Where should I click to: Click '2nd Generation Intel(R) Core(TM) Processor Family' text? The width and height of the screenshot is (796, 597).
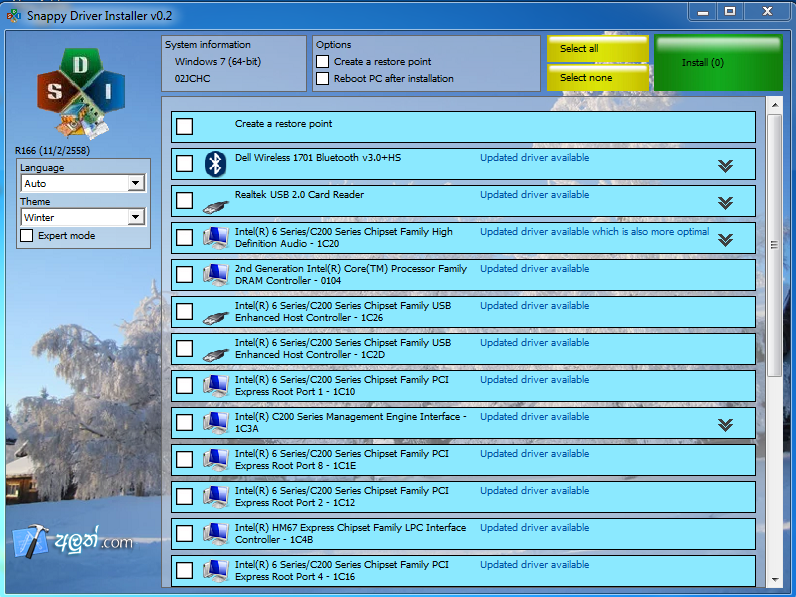(x=351, y=269)
